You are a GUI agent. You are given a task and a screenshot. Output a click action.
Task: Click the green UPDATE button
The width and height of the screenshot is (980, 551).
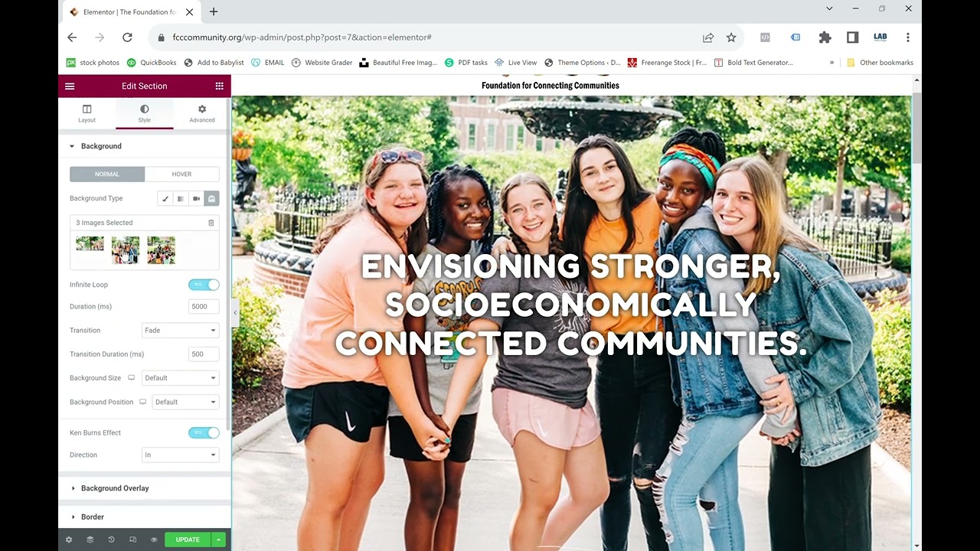click(x=188, y=540)
